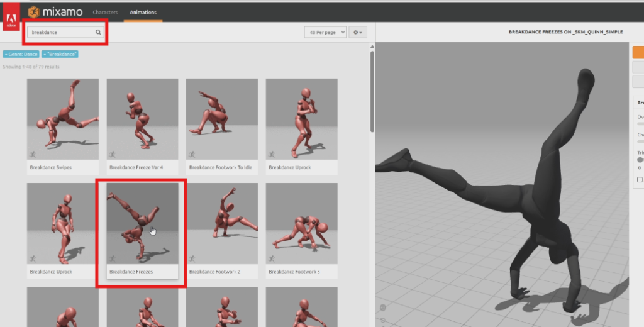Image resolution: width=644 pixels, height=327 pixels.
Task: Remove the Genre: Dance filter tag
Action: click(21, 54)
